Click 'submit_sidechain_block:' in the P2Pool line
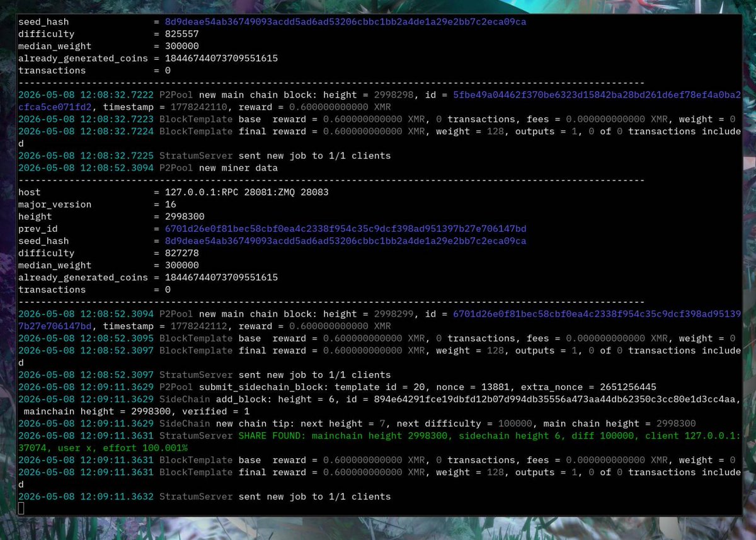 pos(263,388)
